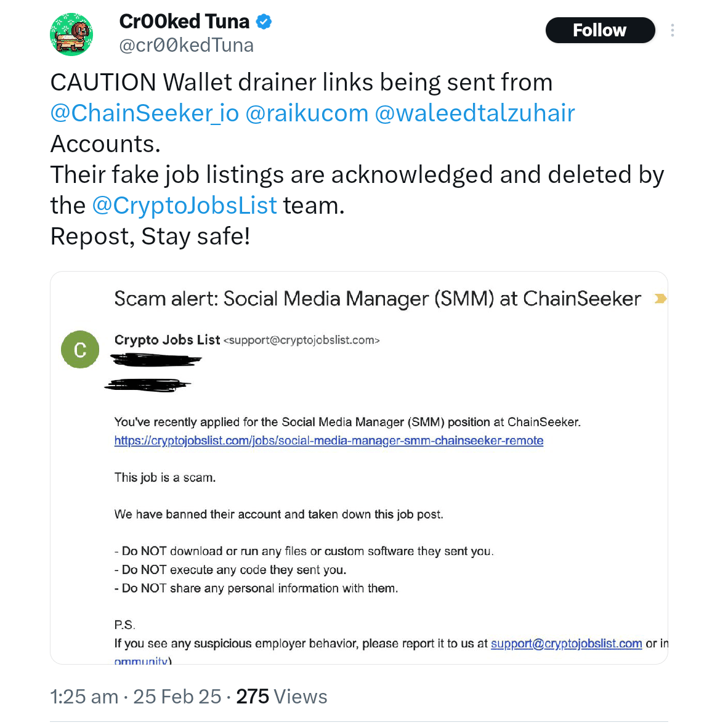Click the "This job is a scam." text
The height and width of the screenshot is (725, 728).
pyautogui.click(x=165, y=477)
